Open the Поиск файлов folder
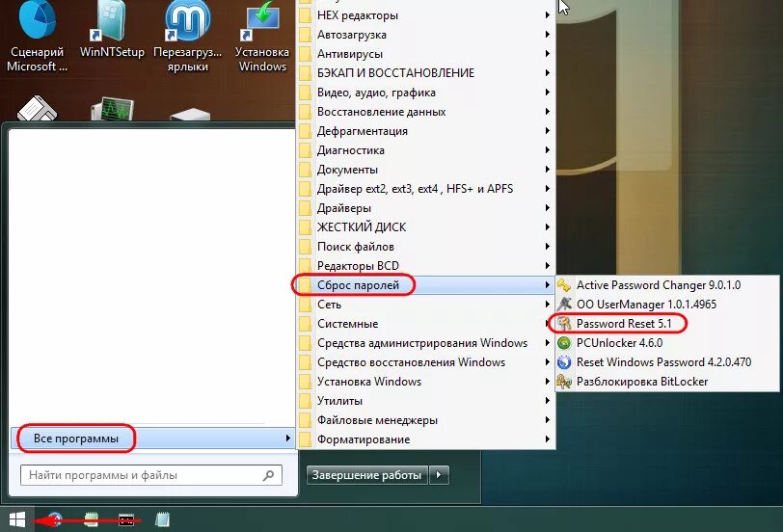This screenshot has width=783, height=532. click(426, 247)
